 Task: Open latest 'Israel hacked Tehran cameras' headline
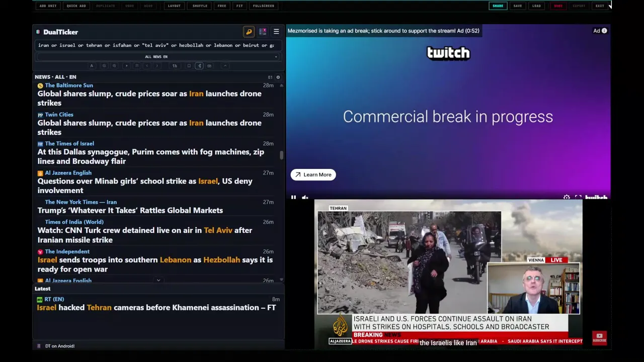(156, 308)
